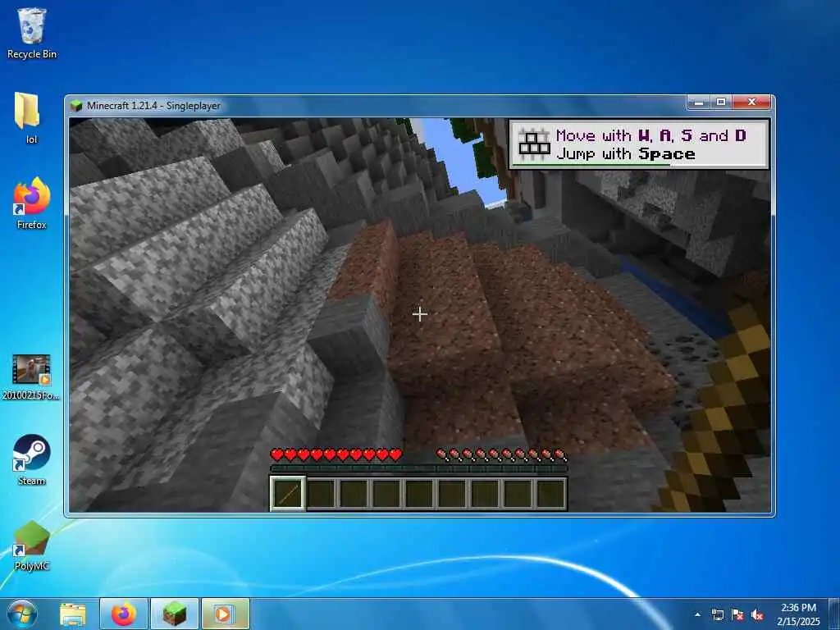Launch the Firefox desktop shortcut
Image resolution: width=840 pixels, height=630 pixels.
click(x=32, y=203)
